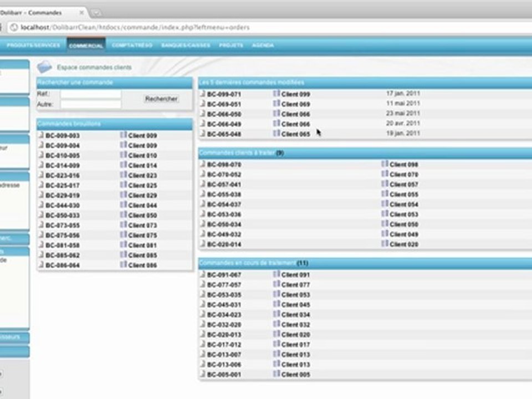
Task: Click the Rechercher button
Action: [x=161, y=99]
